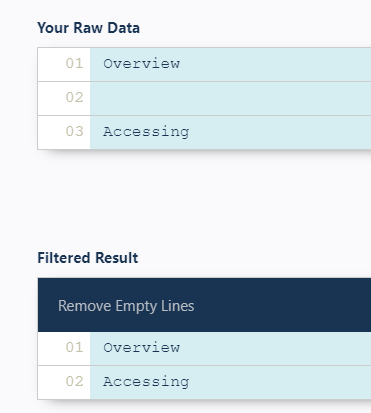
Task: Click the 'Remove Empty Lines' header label
Action: [x=126, y=306]
